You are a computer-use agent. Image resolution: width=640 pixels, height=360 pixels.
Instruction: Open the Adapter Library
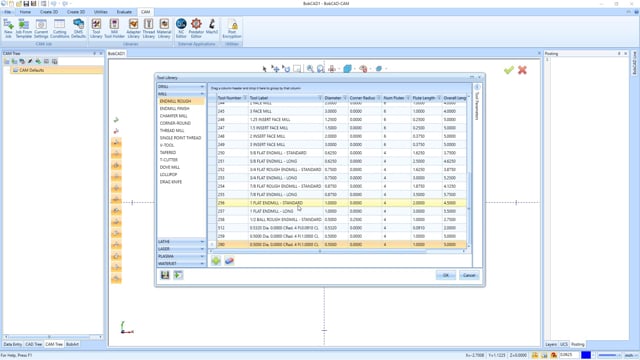133,29
